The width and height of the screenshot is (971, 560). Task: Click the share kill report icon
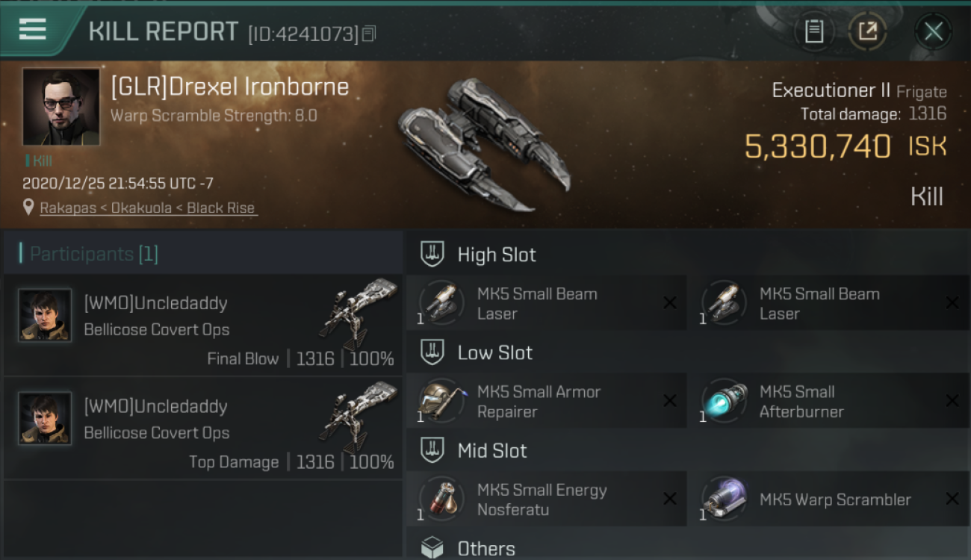point(866,31)
